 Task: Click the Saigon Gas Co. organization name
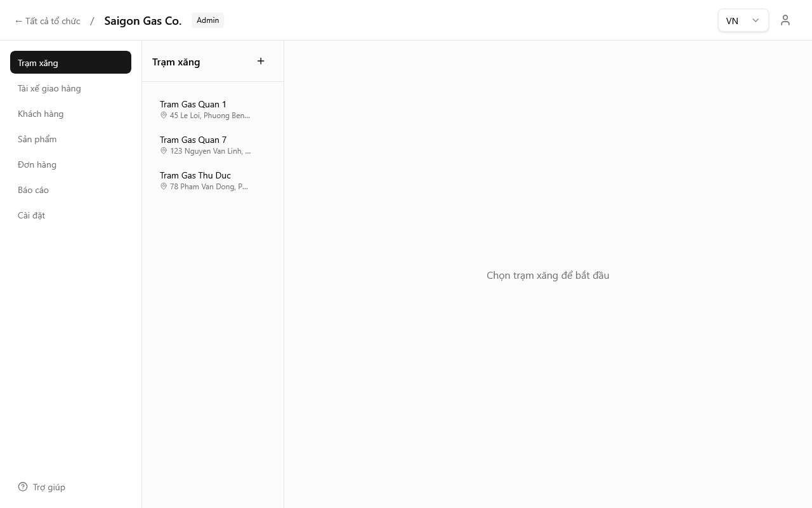[143, 20]
